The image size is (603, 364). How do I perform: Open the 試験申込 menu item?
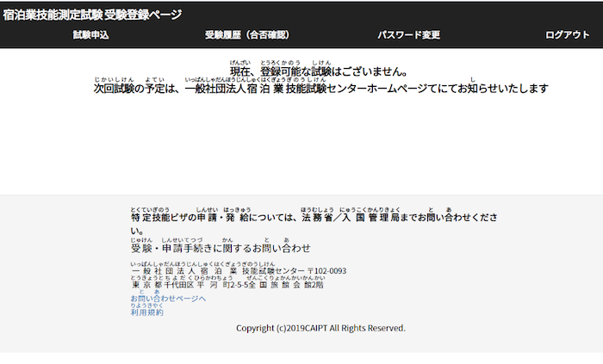pos(90,35)
